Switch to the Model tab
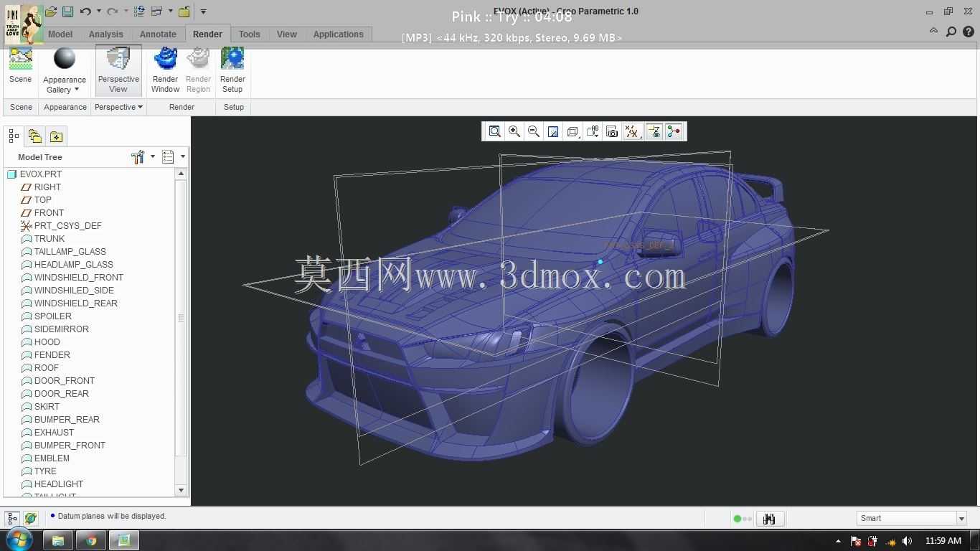980x551 pixels. 60,34
